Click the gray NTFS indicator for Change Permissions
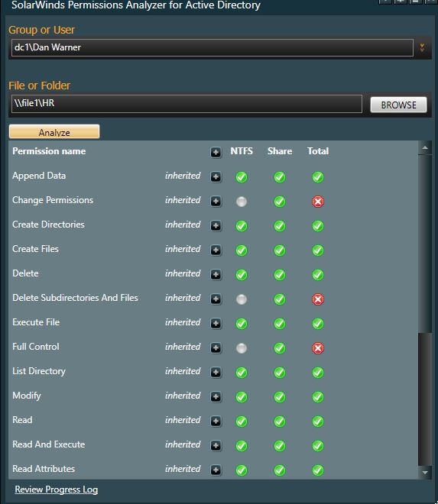Screen dimensions: 438x504 242,202
